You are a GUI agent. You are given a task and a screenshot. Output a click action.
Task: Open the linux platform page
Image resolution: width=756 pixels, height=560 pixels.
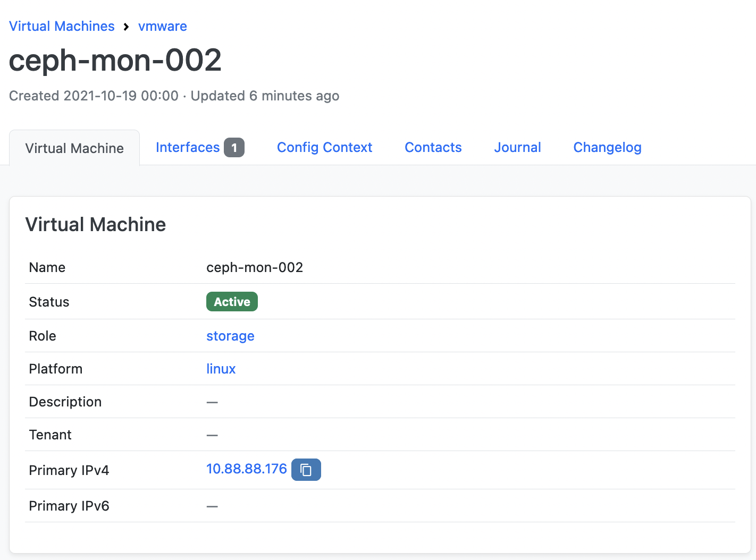click(221, 369)
